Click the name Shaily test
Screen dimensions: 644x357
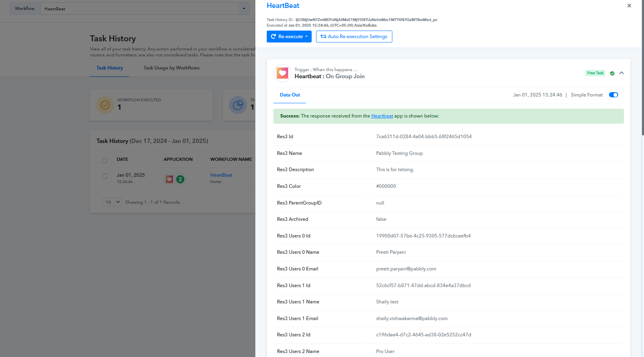point(387,302)
